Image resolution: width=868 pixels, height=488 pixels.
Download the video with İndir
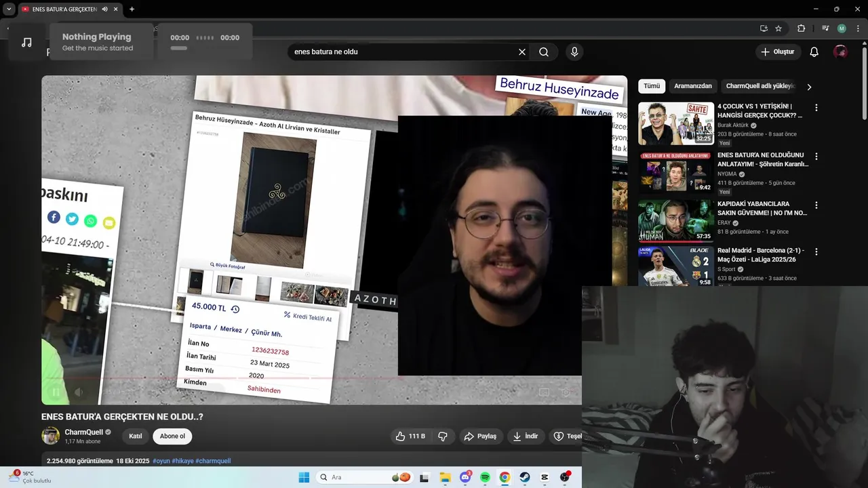(x=526, y=436)
